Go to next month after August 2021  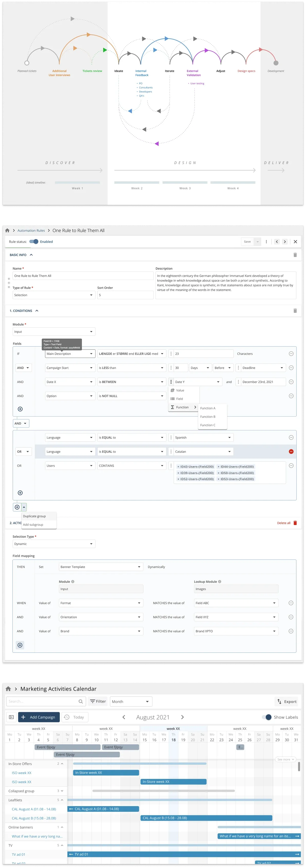pyautogui.click(x=182, y=717)
